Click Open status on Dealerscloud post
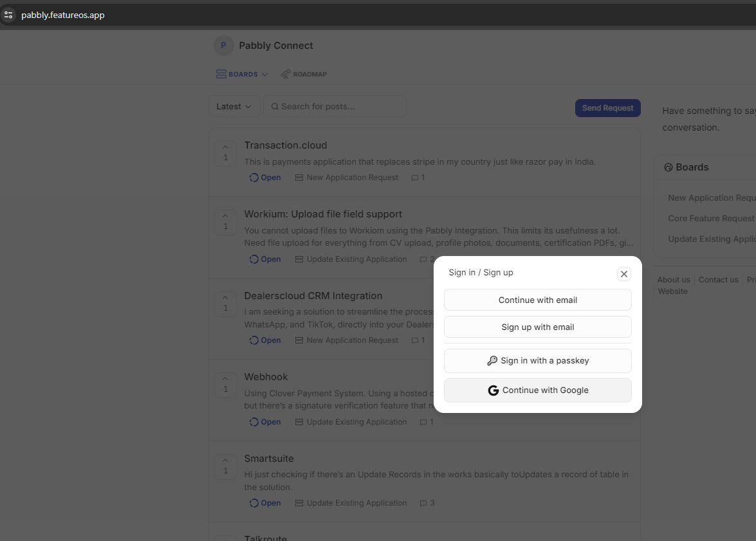 (x=265, y=340)
